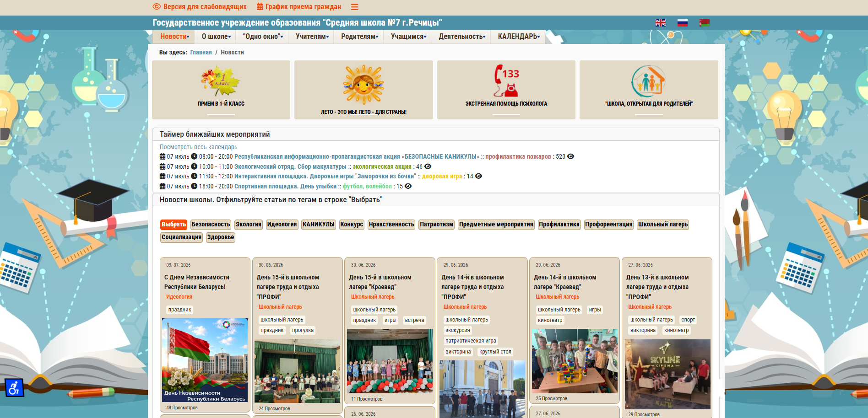Switch to English with the UK flag
This screenshot has width=868, height=418.
660,23
